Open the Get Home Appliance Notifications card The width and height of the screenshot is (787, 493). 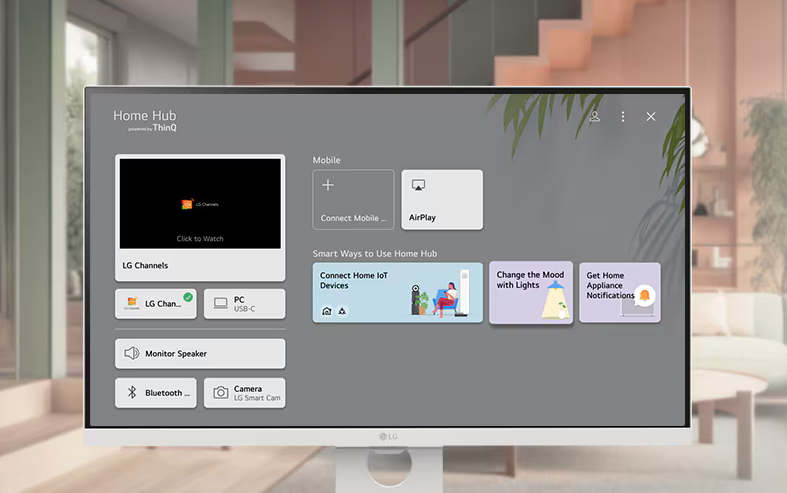619,293
